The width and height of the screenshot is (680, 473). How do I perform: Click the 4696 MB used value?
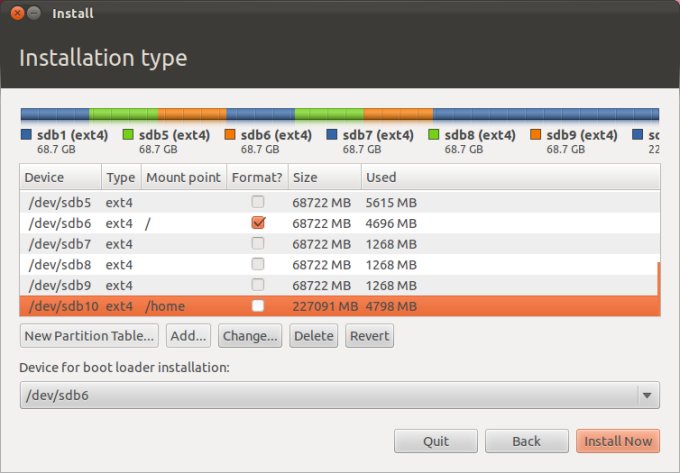click(391, 223)
